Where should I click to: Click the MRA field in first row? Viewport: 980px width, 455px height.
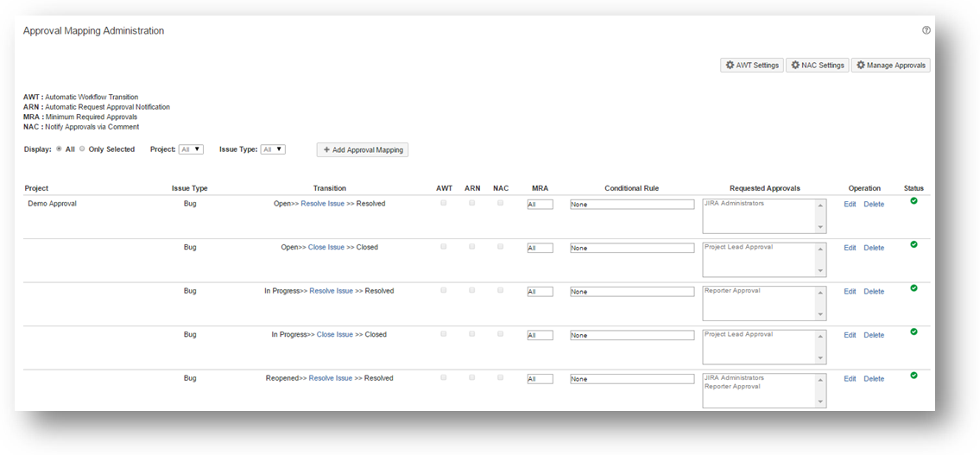coord(540,205)
